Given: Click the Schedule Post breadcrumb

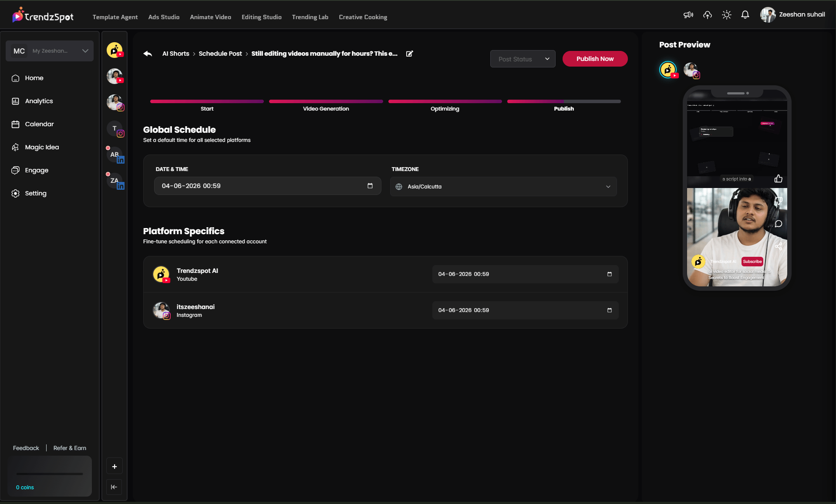Looking at the screenshot, I should click(220, 54).
